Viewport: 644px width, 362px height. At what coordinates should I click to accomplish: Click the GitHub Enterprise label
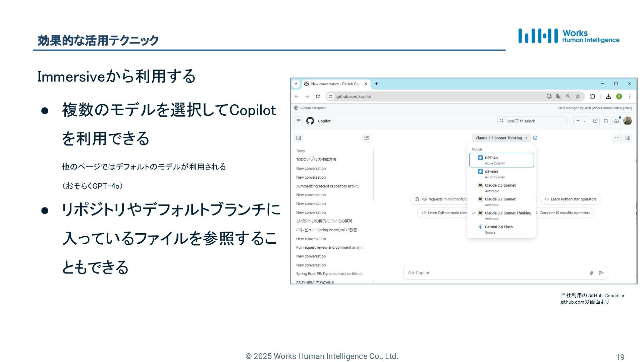(x=313, y=108)
